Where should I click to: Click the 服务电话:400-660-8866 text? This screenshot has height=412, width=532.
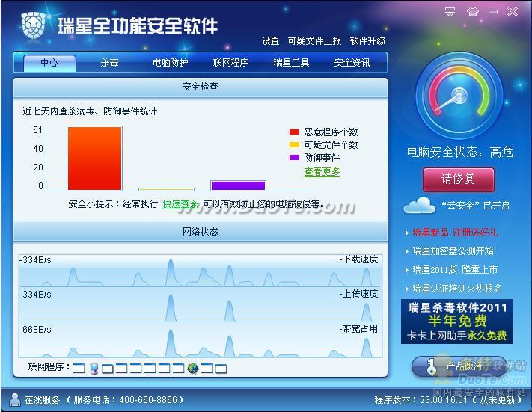(x=125, y=400)
